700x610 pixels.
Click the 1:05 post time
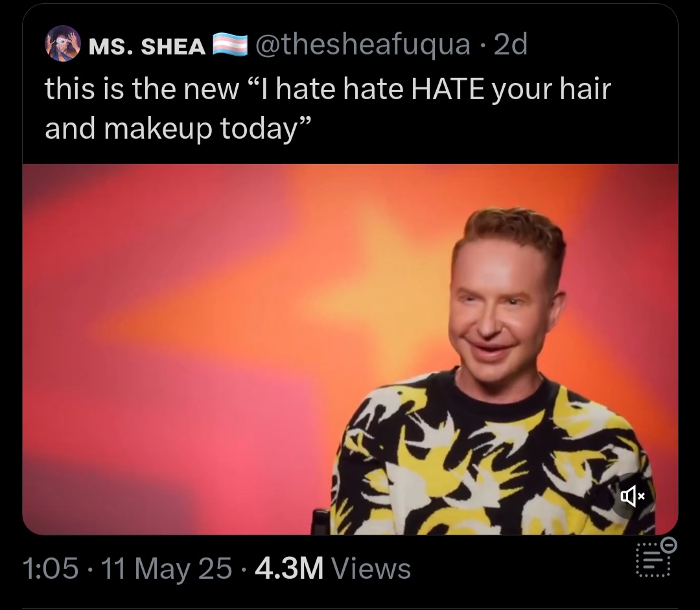[51, 569]
